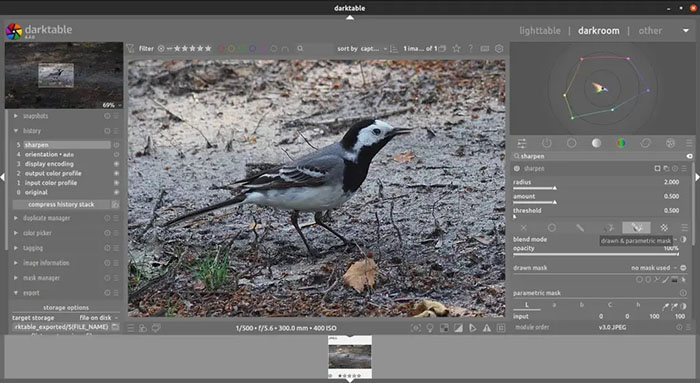Image resolution: width=700 pixels, height=383 pixels.
Task: Show active modules group
Action: 546,143
